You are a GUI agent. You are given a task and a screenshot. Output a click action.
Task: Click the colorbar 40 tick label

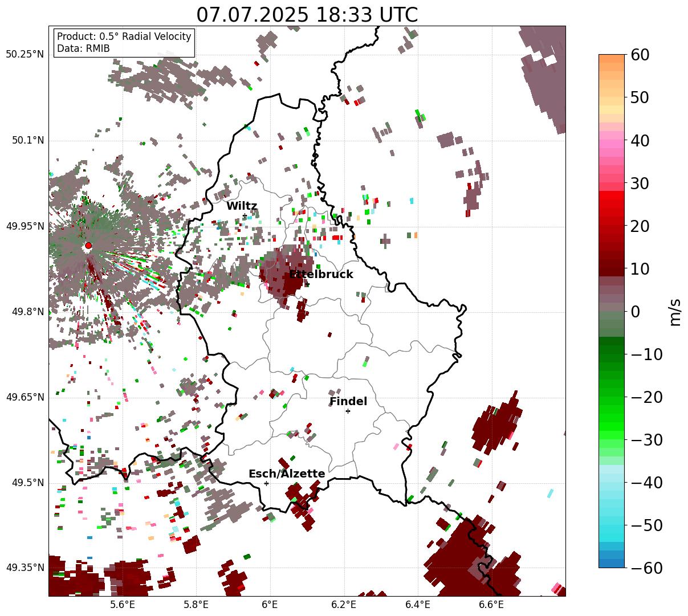(640, 140)
